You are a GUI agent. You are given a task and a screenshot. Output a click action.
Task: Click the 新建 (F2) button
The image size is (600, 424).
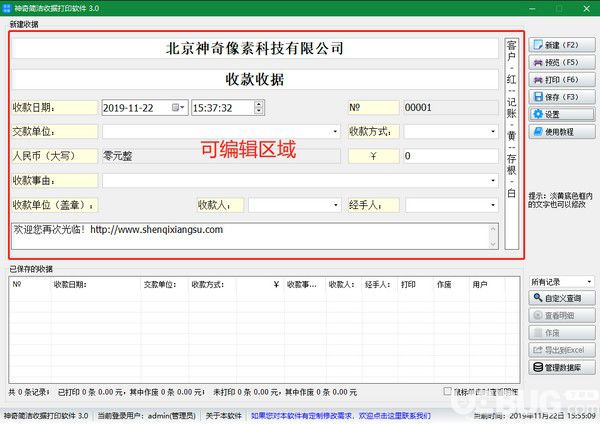coord(562,45)
